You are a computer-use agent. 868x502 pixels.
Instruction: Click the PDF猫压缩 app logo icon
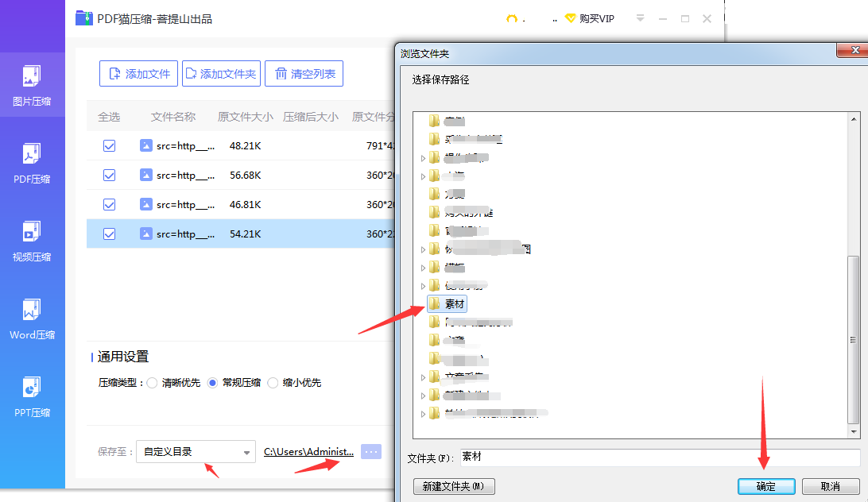pyautogui.click(x=84, y=18)
